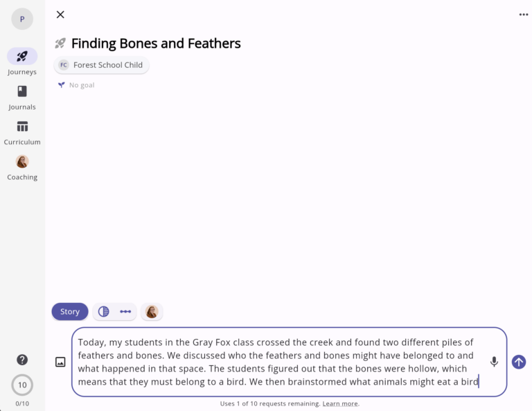Expand the Forest School Child chip
Image resolution: width=532 pixels, height=411 pixels.
(101, 65)
